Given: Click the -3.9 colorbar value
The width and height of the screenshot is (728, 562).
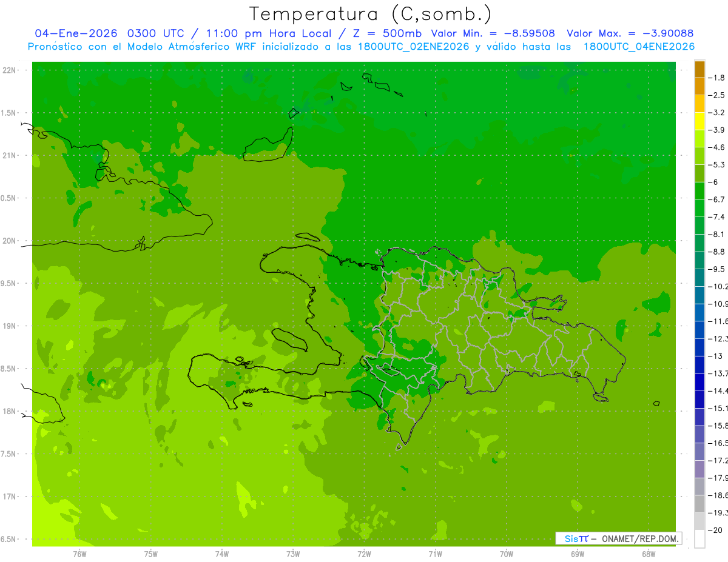Looking at the screenshot, I should tap(717, 130).
